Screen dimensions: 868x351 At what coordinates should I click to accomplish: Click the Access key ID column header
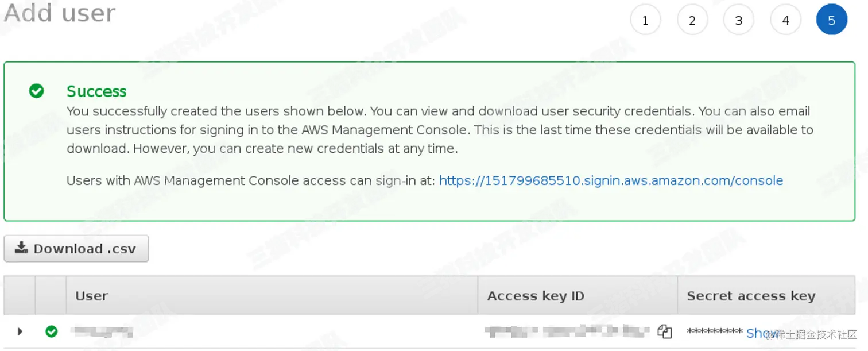click(536, 296)
